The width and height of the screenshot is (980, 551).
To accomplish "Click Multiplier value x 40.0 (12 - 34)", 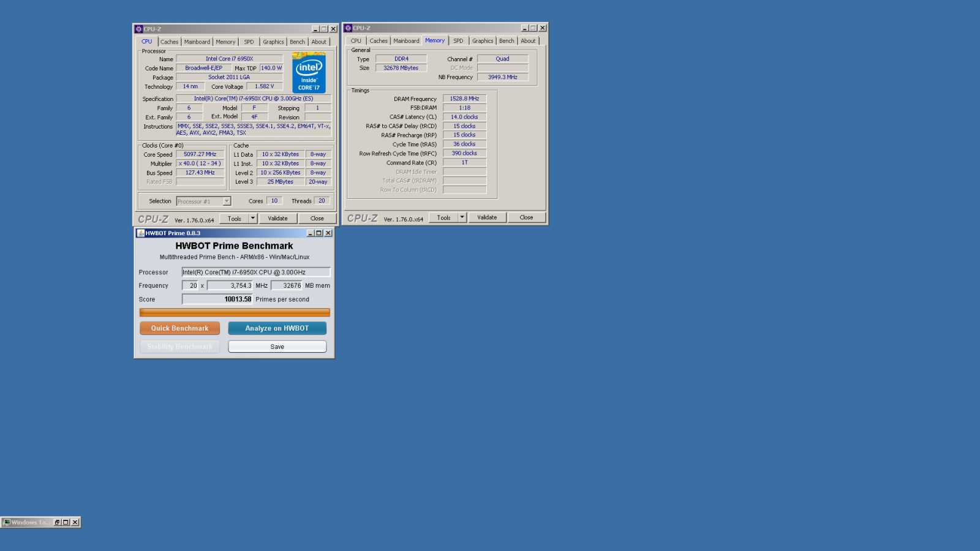I will [x=200, y=163].
